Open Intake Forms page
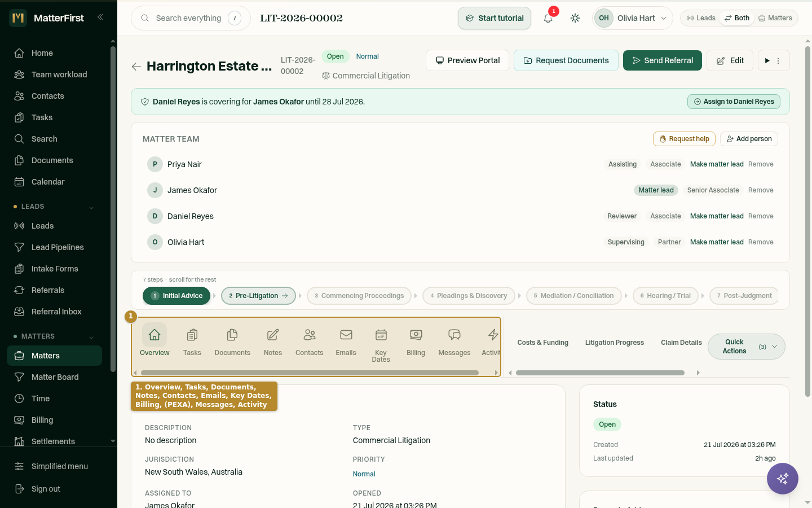This screenshot has width=812, height=508. 54,269
